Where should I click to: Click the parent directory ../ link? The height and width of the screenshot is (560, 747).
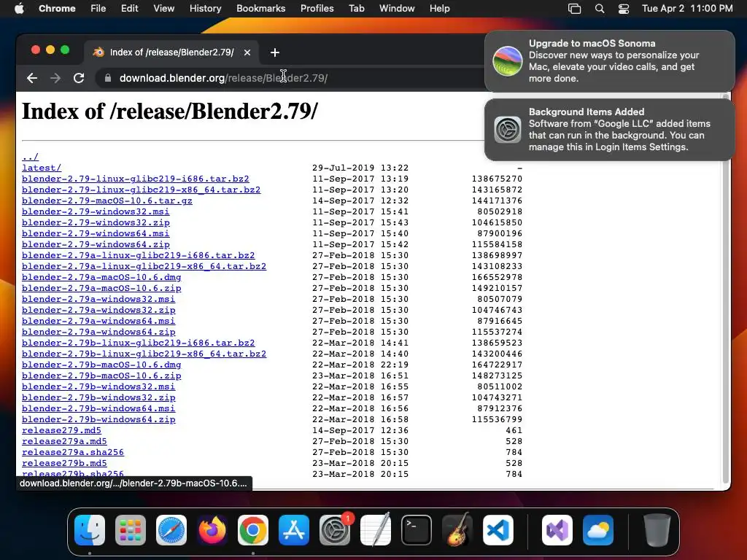tap(30, 157)
